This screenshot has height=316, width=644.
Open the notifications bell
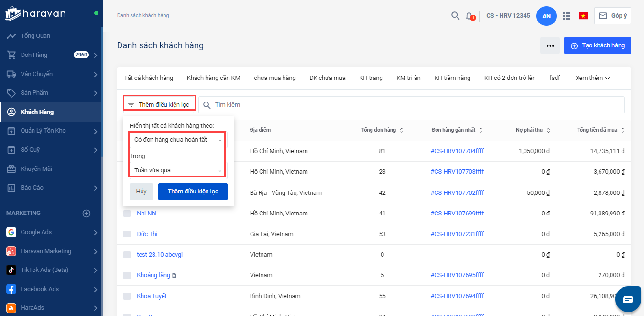click(469, 16)
